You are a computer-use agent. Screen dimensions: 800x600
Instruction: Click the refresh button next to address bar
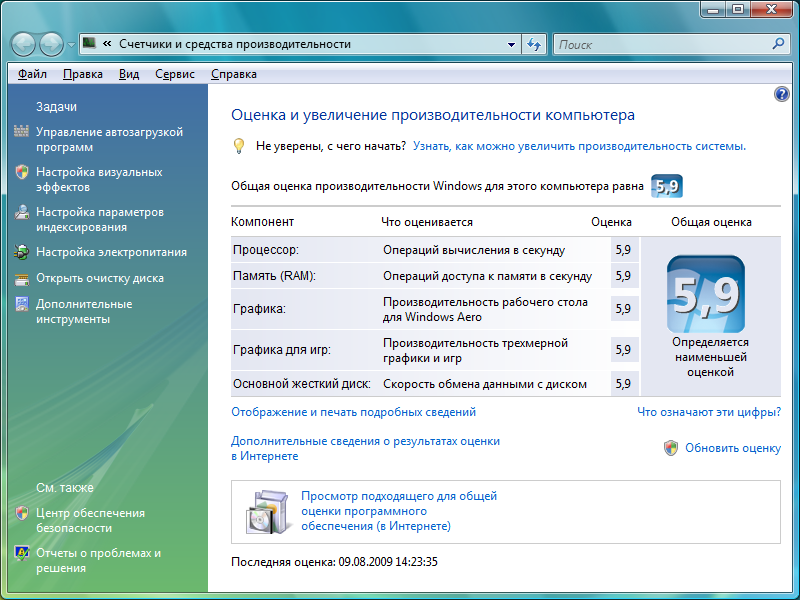coord(534,44)
